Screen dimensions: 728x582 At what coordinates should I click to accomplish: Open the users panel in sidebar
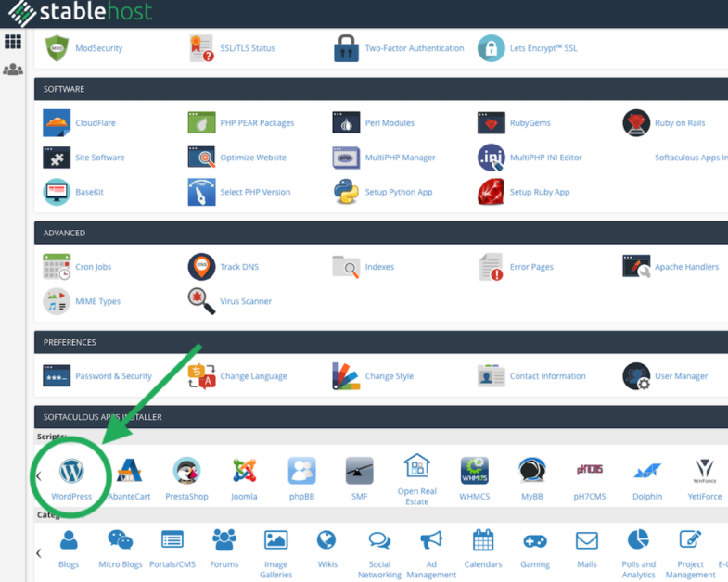pyautogui.click(x=13, y=70)
